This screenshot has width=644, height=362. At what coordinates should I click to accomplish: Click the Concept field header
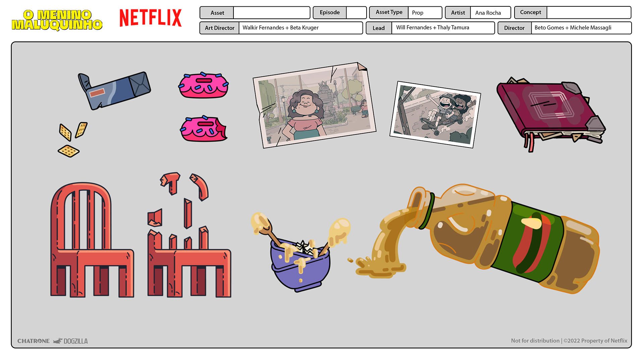point(530,12)
